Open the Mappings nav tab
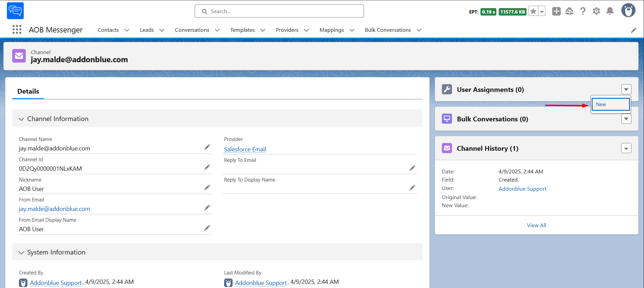The width and height of the screenshot is (644, 288). point(332,30)
